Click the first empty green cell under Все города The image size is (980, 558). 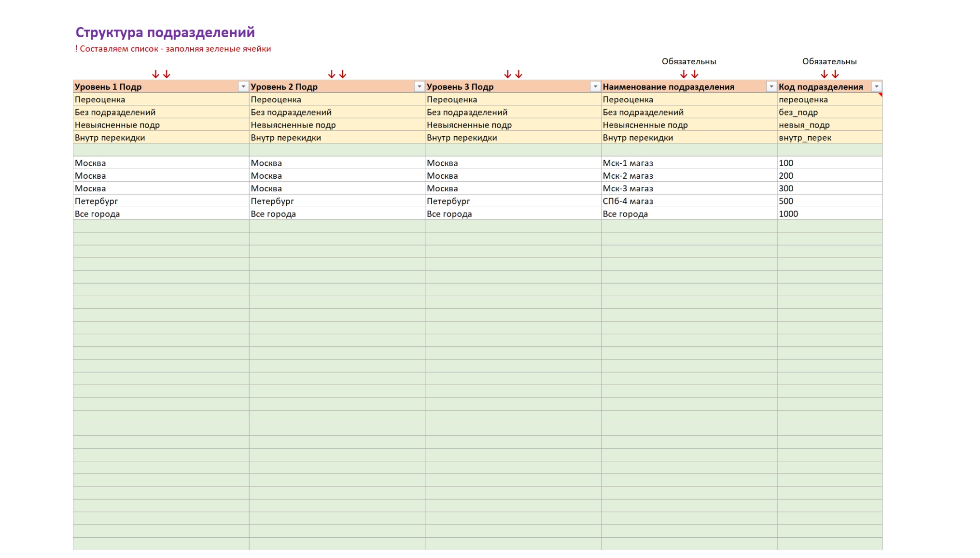tap(161, 226)
